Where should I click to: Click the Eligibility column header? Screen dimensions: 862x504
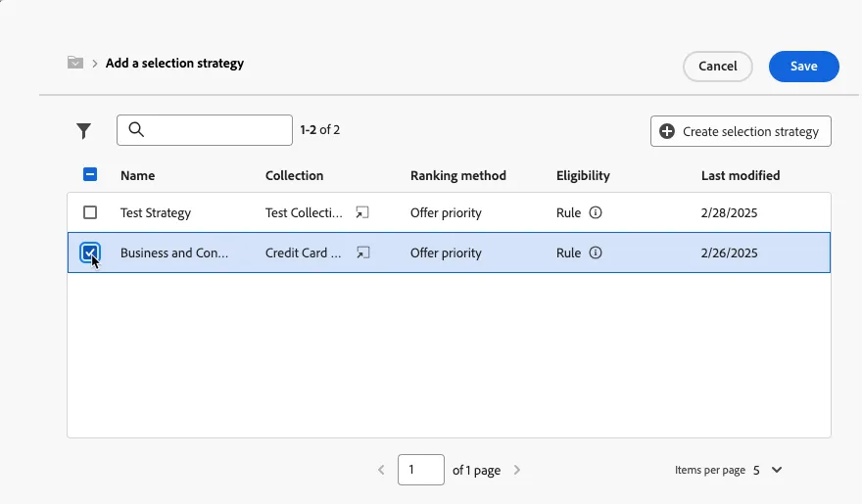pos(583,176)
